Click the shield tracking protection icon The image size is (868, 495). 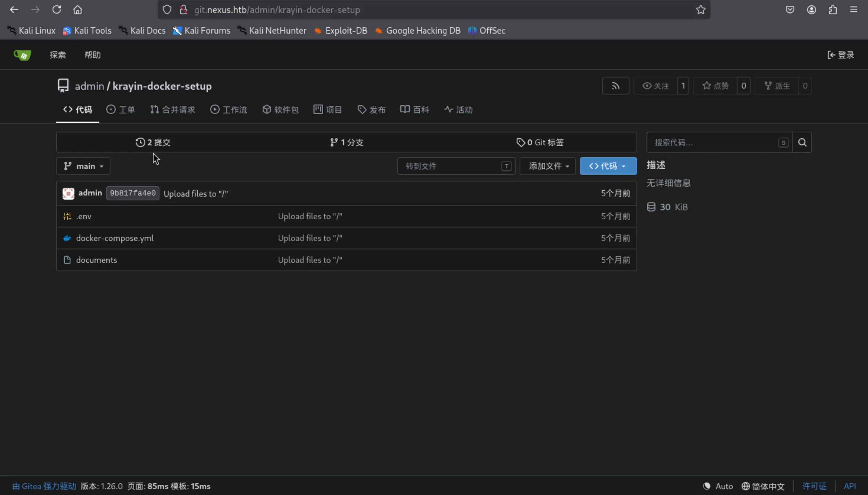(x=167, y=9)
